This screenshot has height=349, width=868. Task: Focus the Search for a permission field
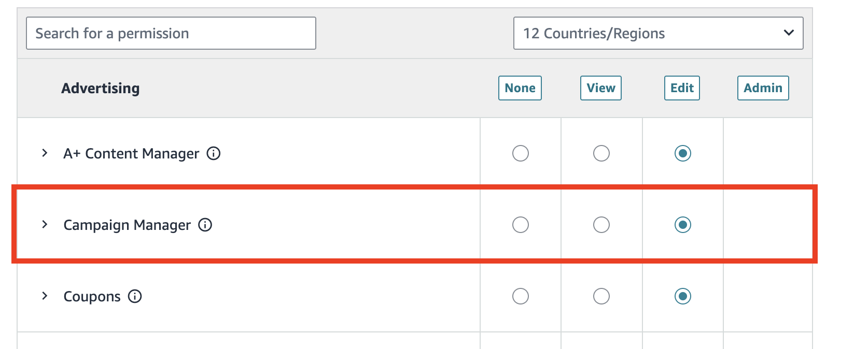[x=171, y=33]
